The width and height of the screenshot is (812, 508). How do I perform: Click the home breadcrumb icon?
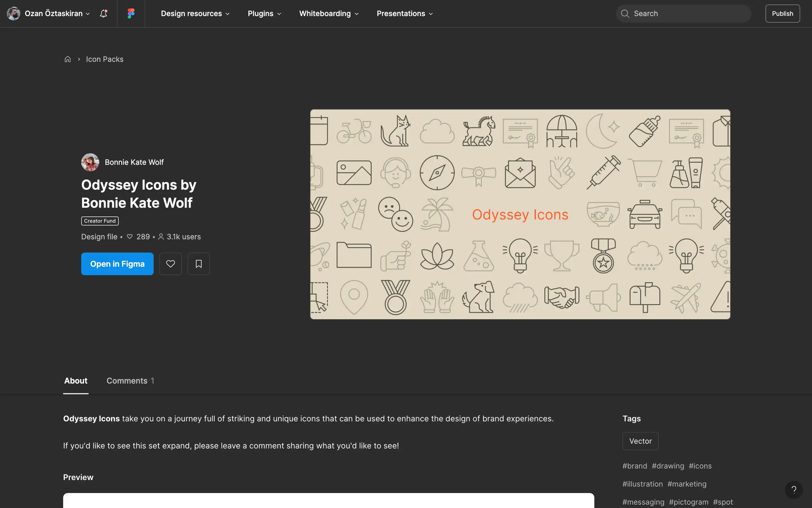point(67,59)
